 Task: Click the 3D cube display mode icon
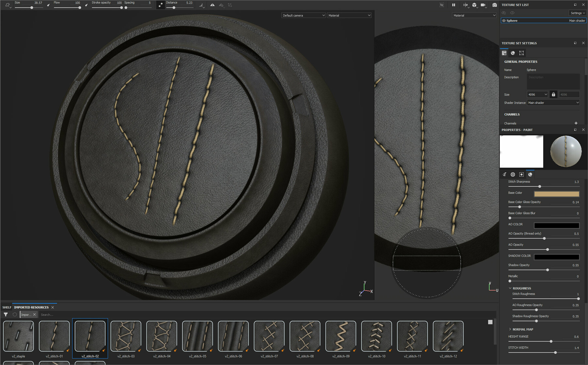(x=474, y=5)
